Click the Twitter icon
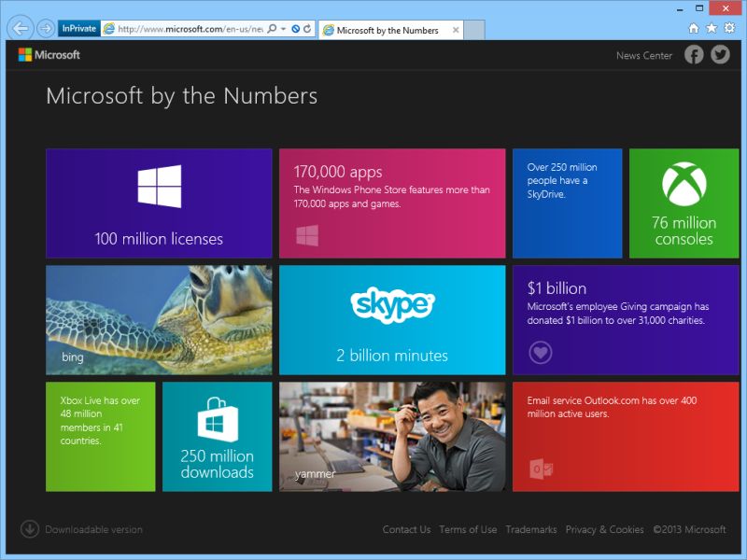This screenshot has height=560, width=747. coord(720,54)
